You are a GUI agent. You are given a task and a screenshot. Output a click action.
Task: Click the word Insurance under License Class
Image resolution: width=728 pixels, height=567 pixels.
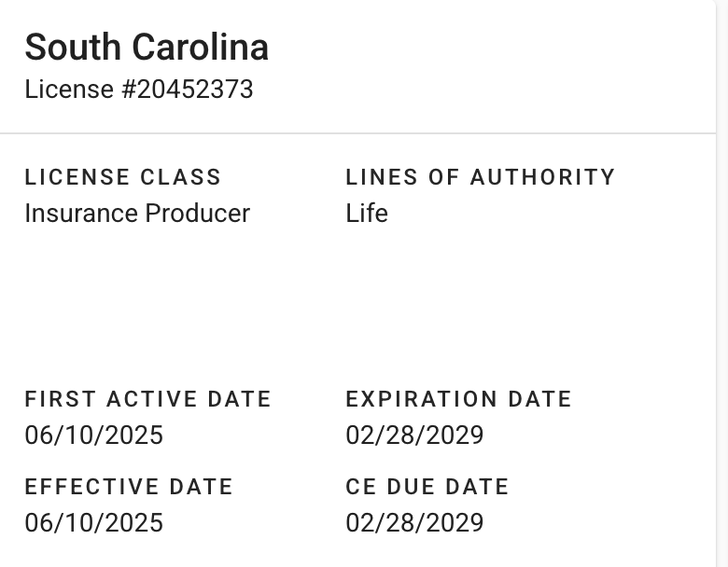pos(81,214)
